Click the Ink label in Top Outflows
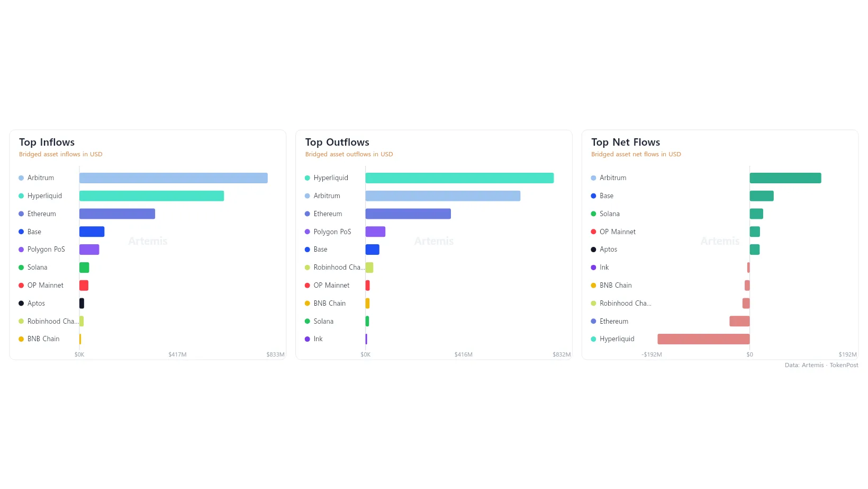The height and width of the screenshot is (489, 868). 318,339
